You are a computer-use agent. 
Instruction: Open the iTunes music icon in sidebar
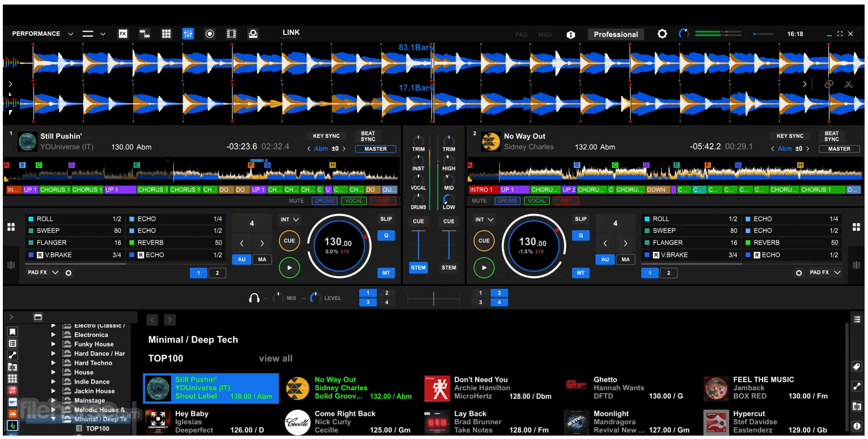pos(12,390)
